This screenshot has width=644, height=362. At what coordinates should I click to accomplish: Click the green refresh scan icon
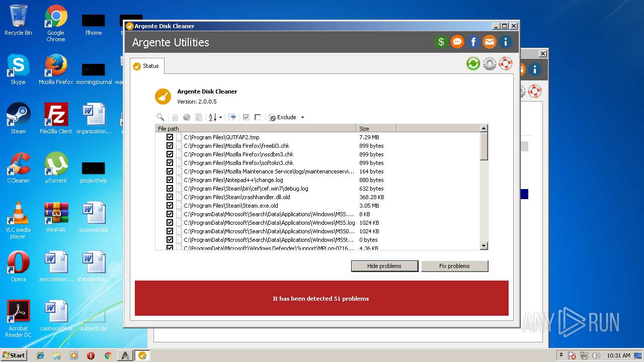(x=473, y=63)
